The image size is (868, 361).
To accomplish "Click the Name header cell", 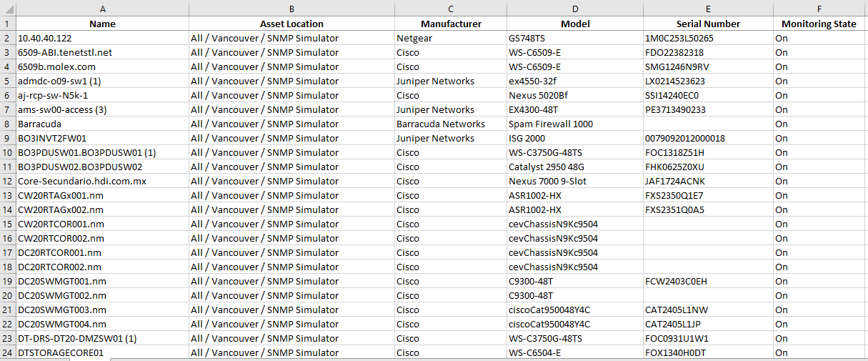I will tap(102, 24).
